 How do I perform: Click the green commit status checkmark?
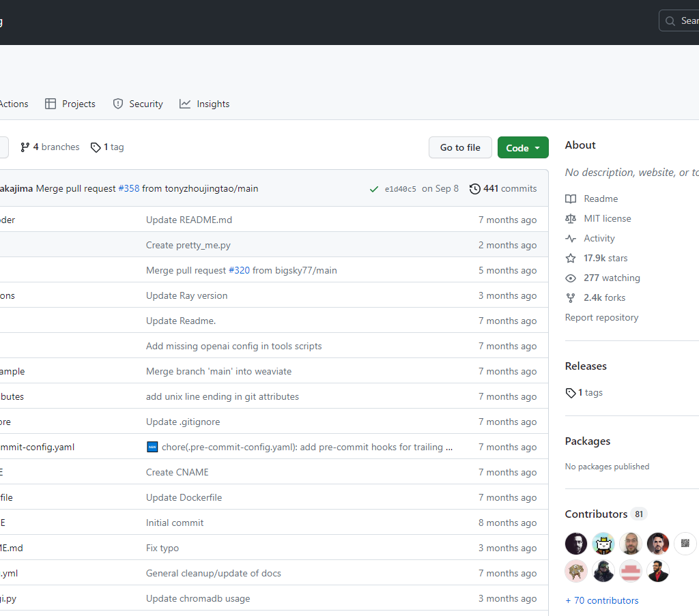(373, 189)
